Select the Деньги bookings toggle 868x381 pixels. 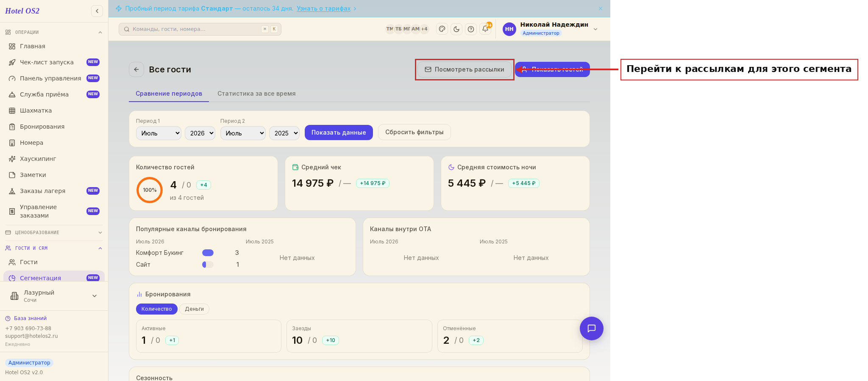tap(194, 309)
